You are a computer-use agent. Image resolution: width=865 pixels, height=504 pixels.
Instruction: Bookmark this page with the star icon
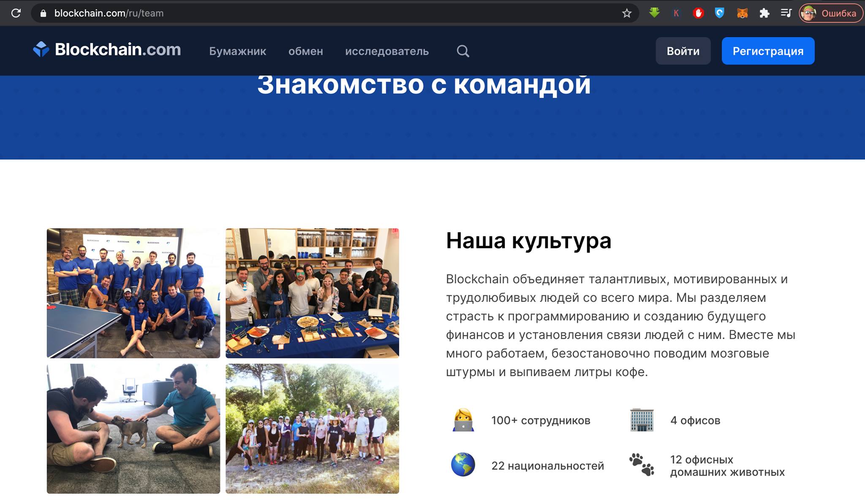click(x=627, y=13)
